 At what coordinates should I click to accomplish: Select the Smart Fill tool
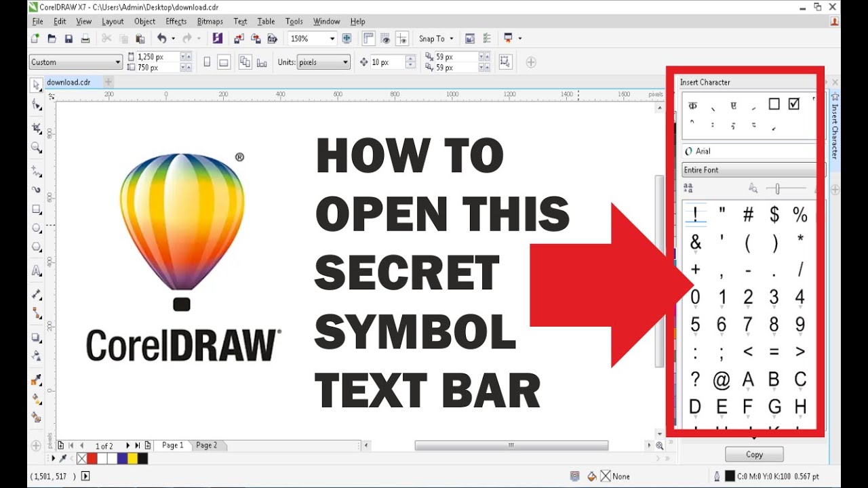click(x=37, y=418)
